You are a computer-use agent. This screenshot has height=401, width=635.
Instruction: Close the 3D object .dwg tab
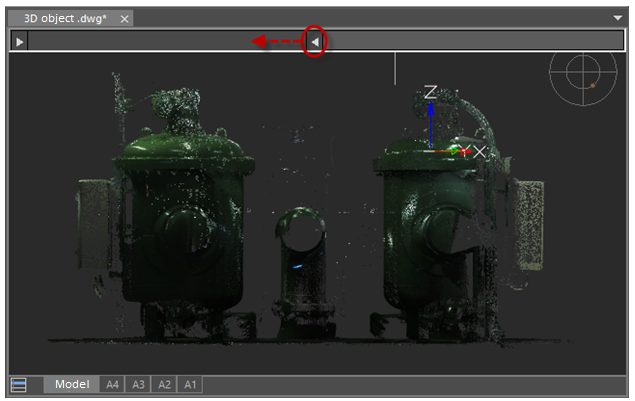124,18
